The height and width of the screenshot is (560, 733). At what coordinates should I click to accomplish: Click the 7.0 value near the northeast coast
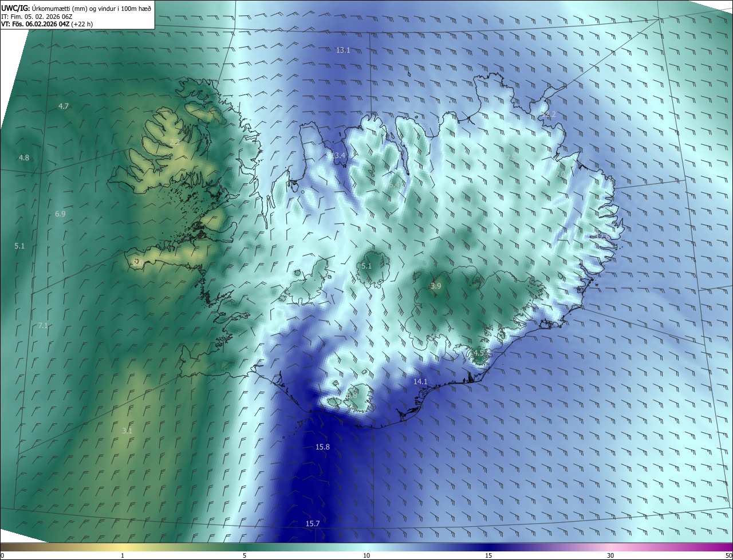click(x=560, y=174)
